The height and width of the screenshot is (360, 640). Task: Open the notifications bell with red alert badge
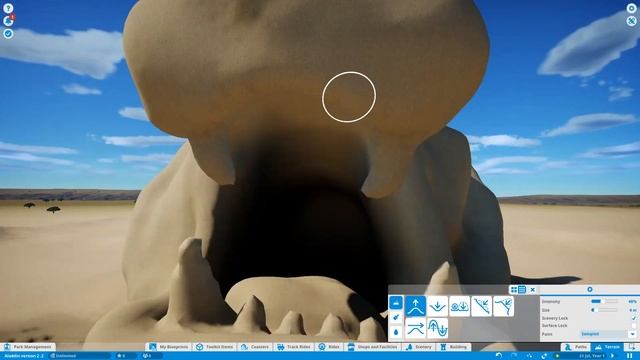point(8,20)
